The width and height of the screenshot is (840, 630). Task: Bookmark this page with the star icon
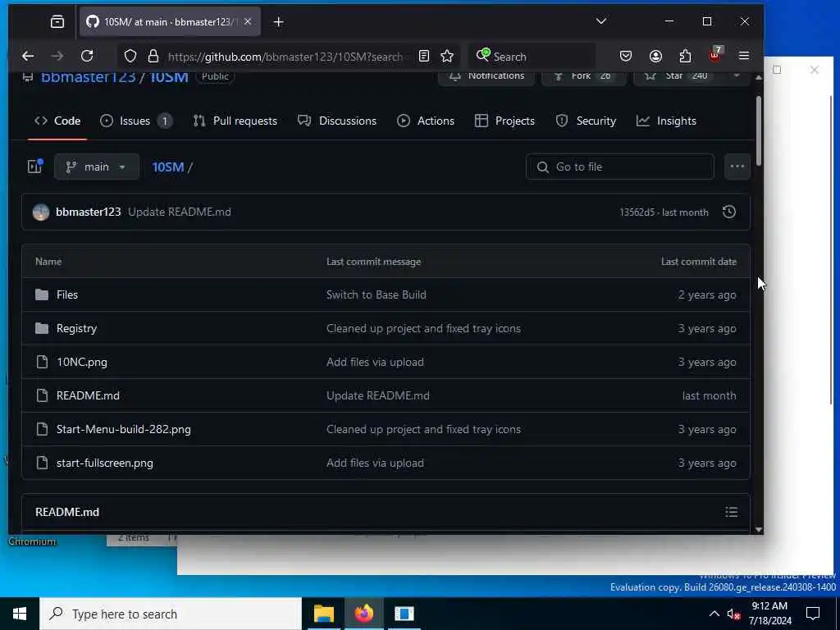[447, 57]
